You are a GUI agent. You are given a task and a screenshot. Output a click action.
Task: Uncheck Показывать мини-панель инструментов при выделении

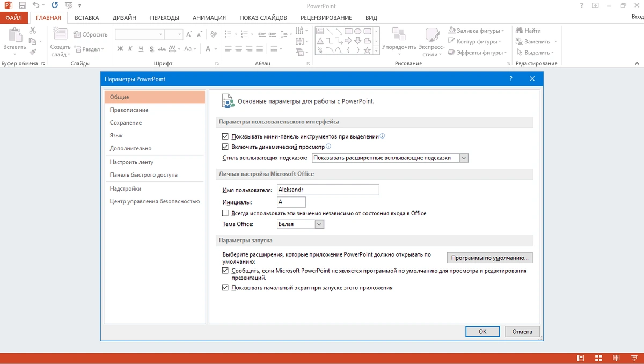click(225, 136)
